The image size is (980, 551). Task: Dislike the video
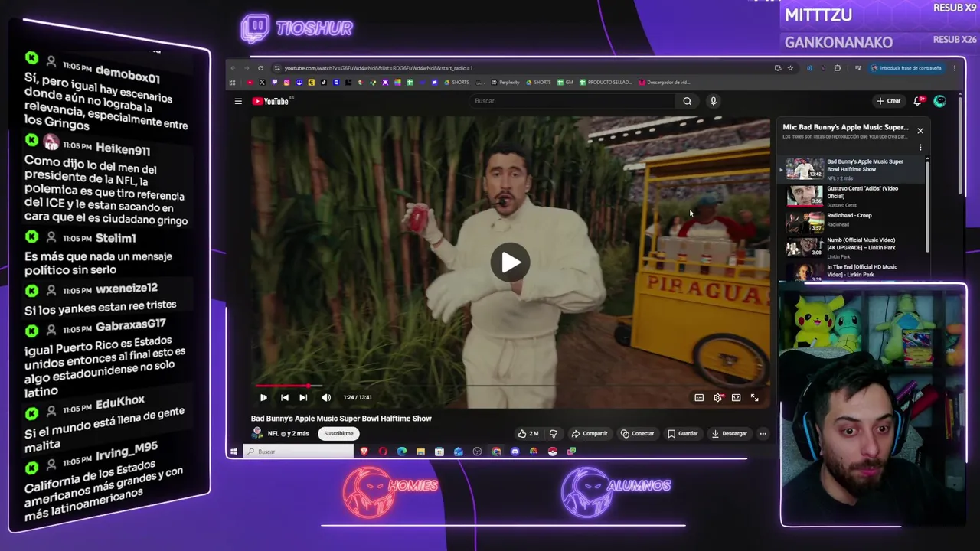pos(554,434)
